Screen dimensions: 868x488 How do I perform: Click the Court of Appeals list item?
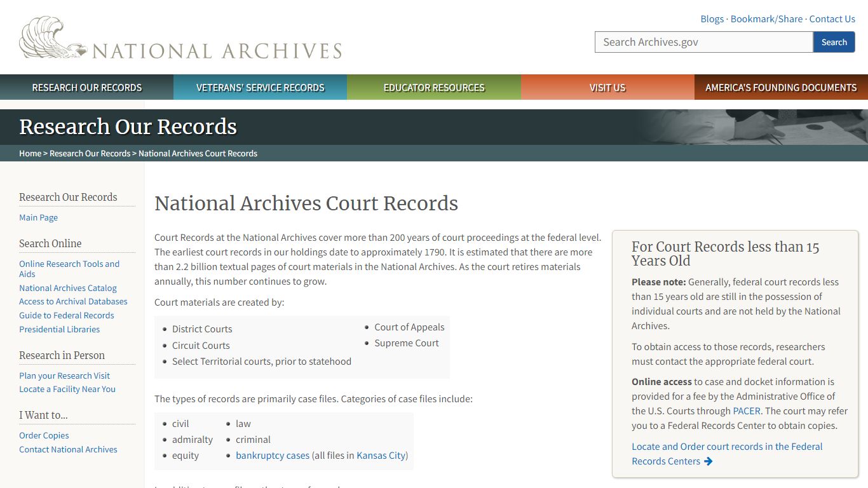[x=409, y=327]
